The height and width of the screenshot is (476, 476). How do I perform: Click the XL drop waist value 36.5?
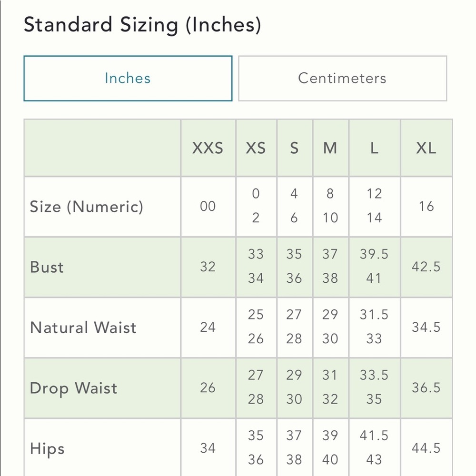coord(426,387)
